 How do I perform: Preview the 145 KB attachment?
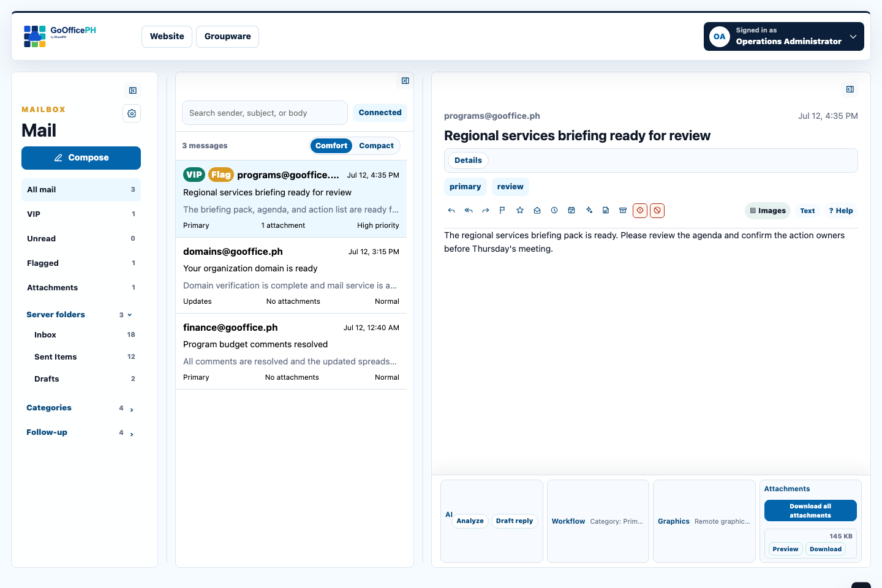(785, 549)
